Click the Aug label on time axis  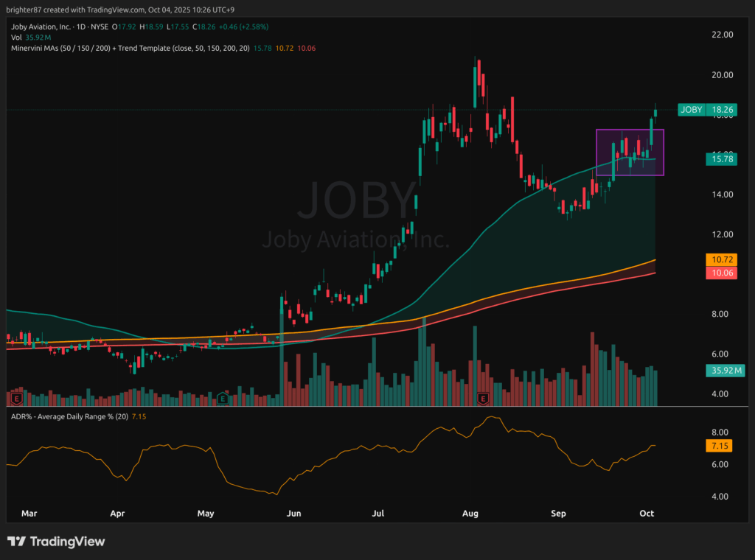point(472,513)
